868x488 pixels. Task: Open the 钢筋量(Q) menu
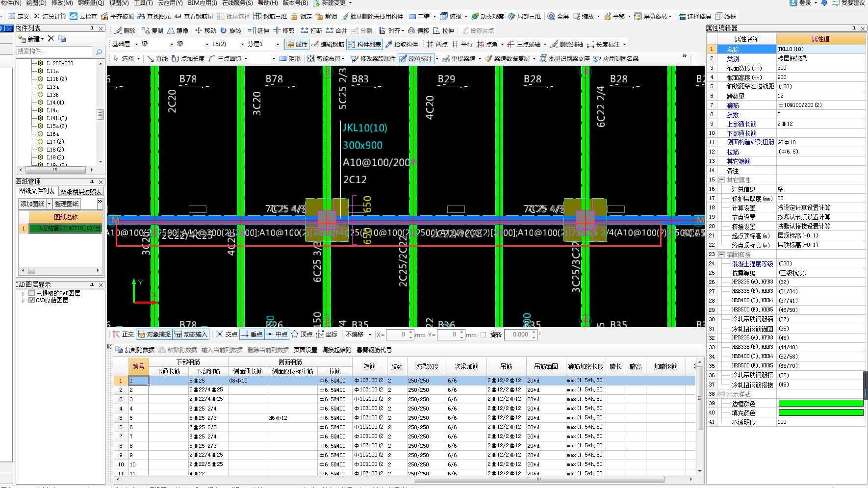pos(91,3)
